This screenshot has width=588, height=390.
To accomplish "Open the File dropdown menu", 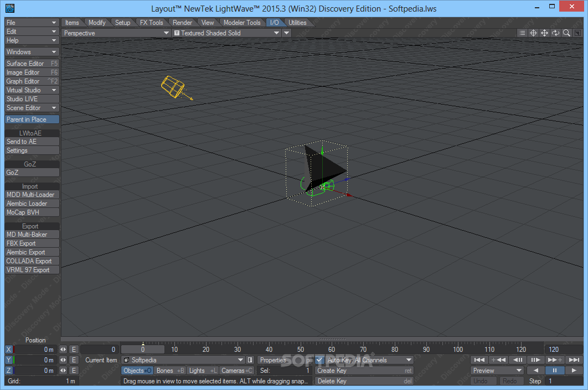I will [32, 23].
